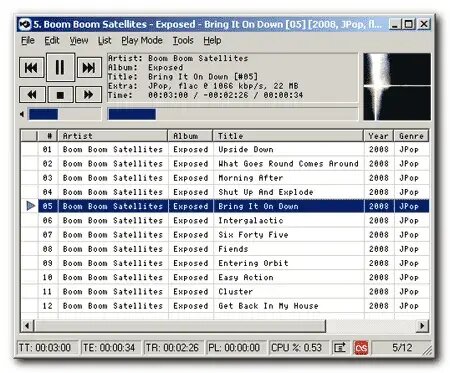Image resolution: width=450 pixels, height=373 pixels.
Task: Select the track Fiends
Action: pyautogui.click(x=225, y=249)
